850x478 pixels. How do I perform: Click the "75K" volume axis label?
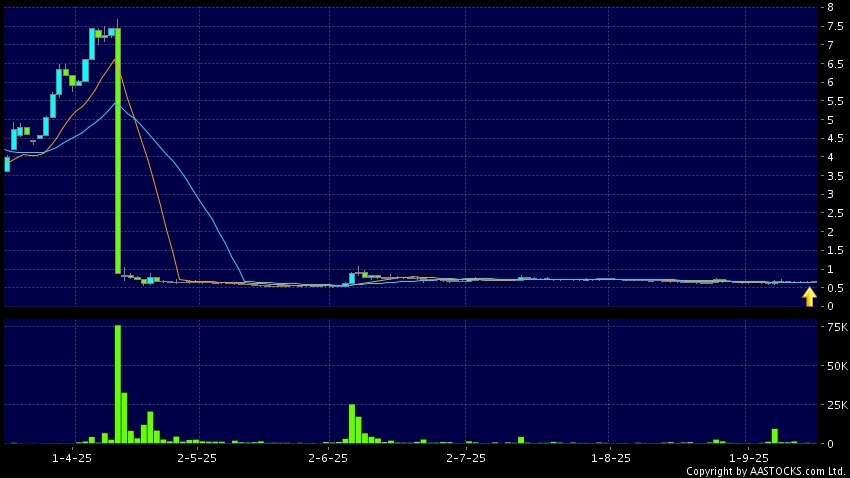point(837,327)
